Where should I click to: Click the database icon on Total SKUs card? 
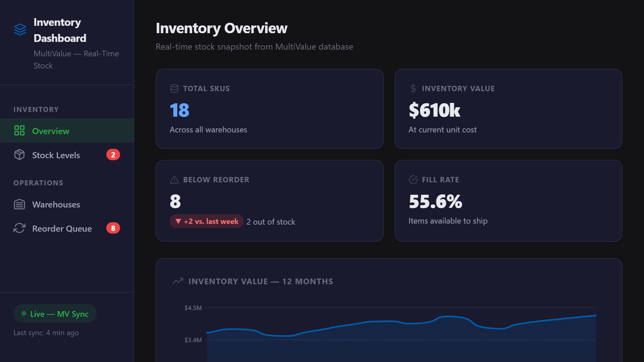[x=174, y=88]
